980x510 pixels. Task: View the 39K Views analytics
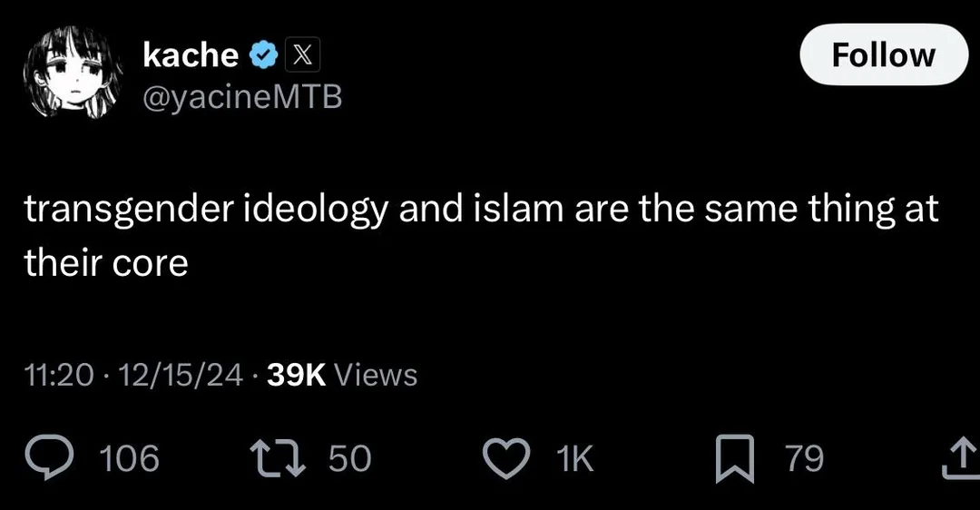pos(296,375)
